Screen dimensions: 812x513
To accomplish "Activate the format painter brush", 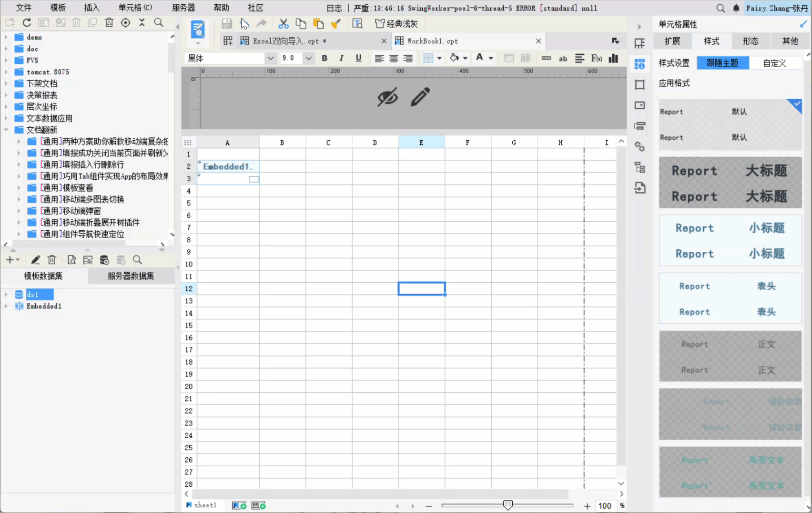I will 335,23.
